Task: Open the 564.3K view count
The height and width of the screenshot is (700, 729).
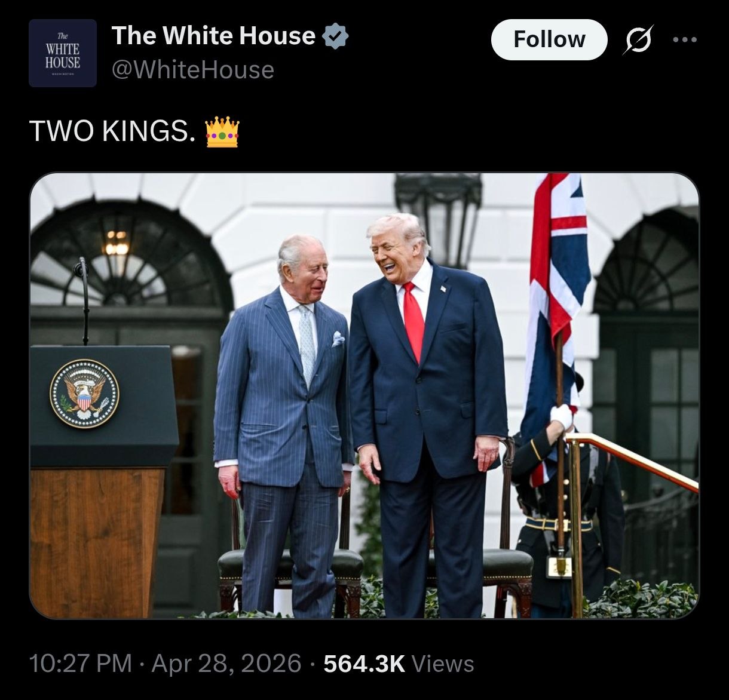Action: click(364, 664)
